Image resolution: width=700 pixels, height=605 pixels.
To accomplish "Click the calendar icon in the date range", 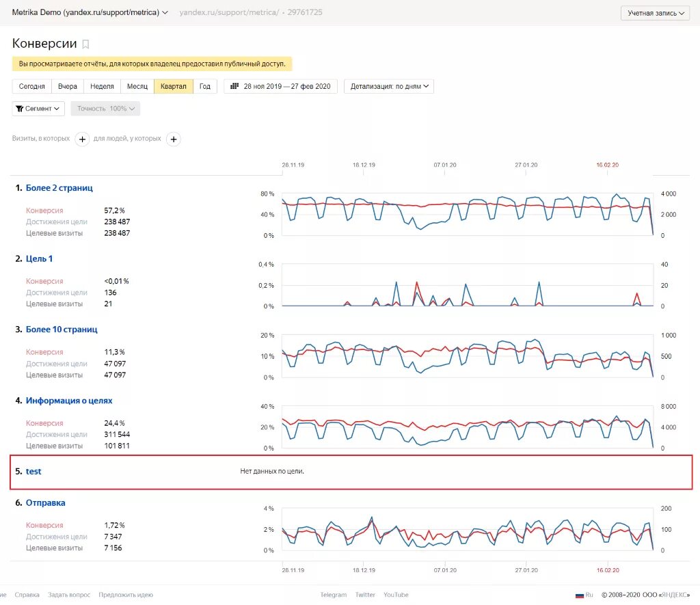I will click(234, 86).
